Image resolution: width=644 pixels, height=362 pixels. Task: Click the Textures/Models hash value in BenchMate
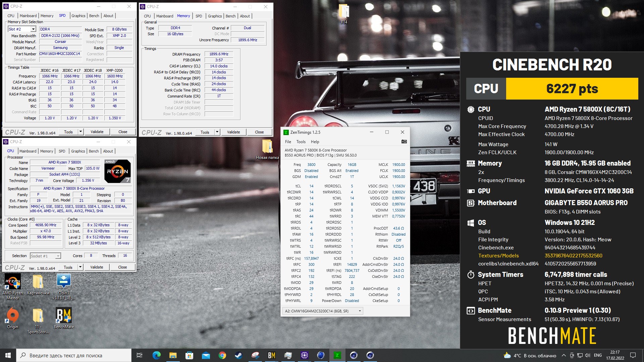(x=573, y=255)
